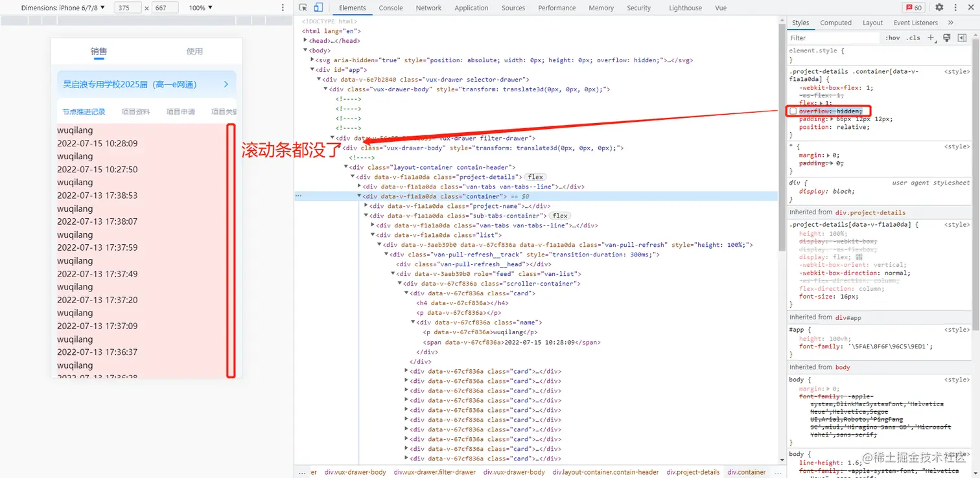Switch to the Computed styles tab
Viewport: 980px width, 478px height.
click(835, 23)
